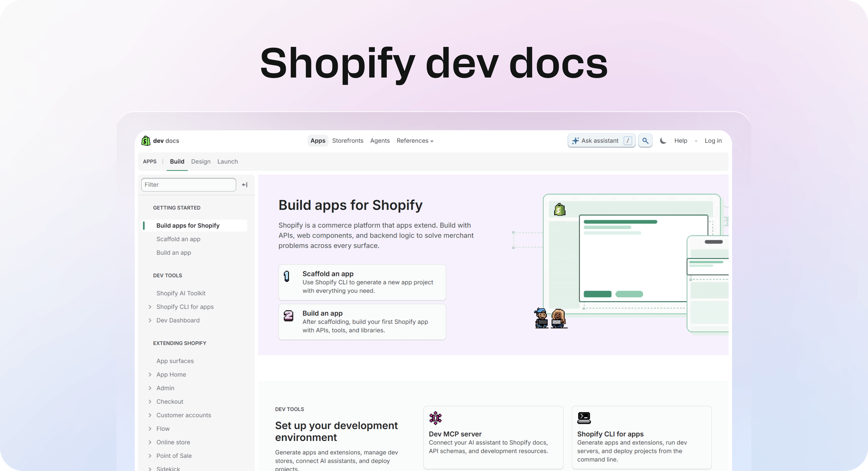Open the Scaffold an app card
Viewport: 868px width, 471px height.
pos(362,282)
